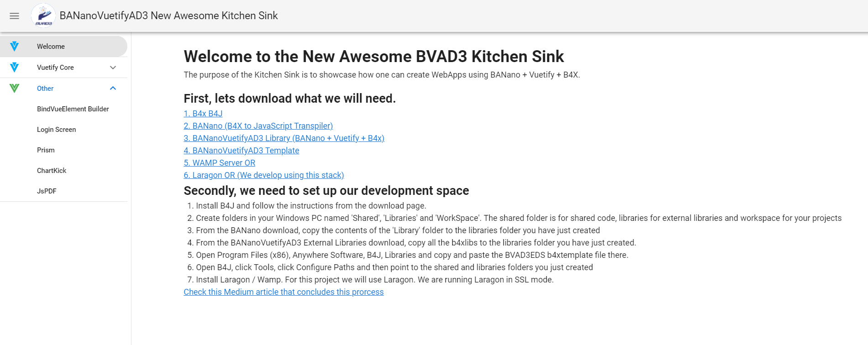The height and width of the screenshot is (345, 868).
Task: Expand the Vuetify Core chevron
Action: [113, 68]
